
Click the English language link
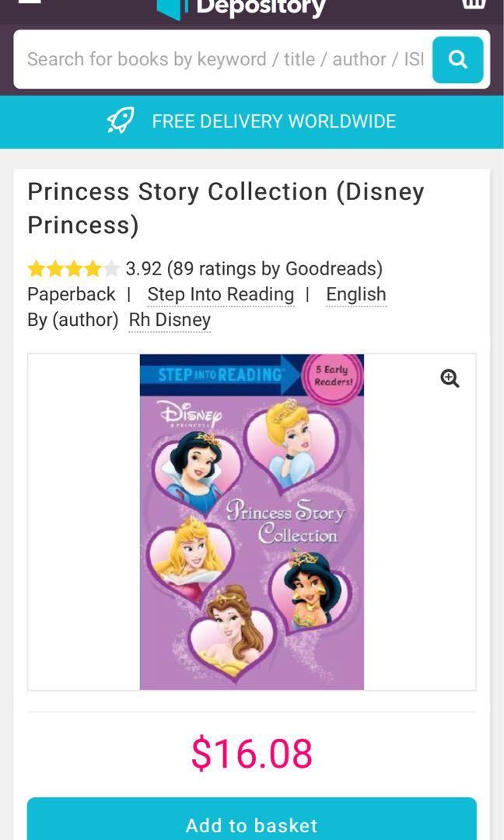tap(355, 294)
